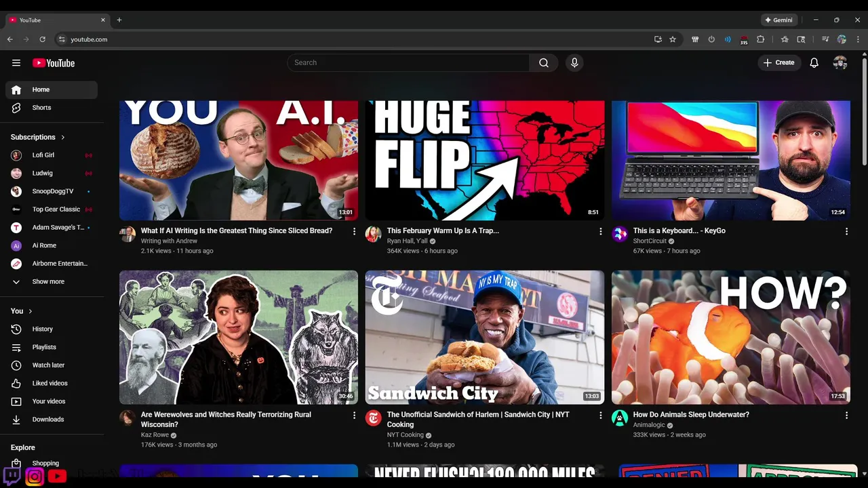Click Kaz Rowe channel avatar
This screenshot has height=488, width=868.
click(x=127, y=418)
